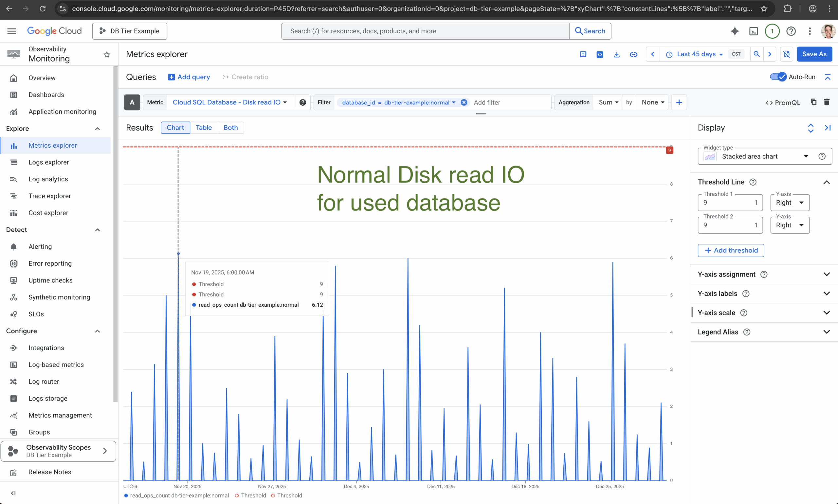838x504 pixels.
Task: Switch to the Table results tab
Action: [204, 128]
